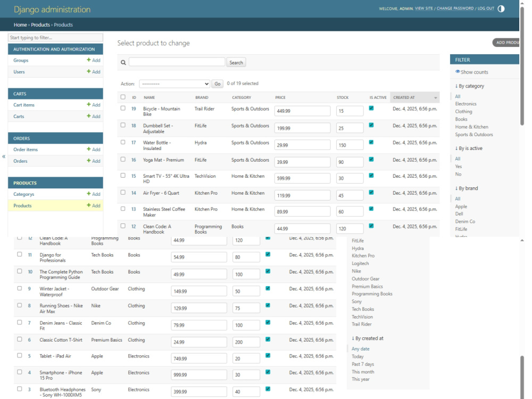Image resolution: width=532 pixels, height=399 pixels.
Task: Check the row checkbox for Django for Professionals
Action: (x=19, y=254)
